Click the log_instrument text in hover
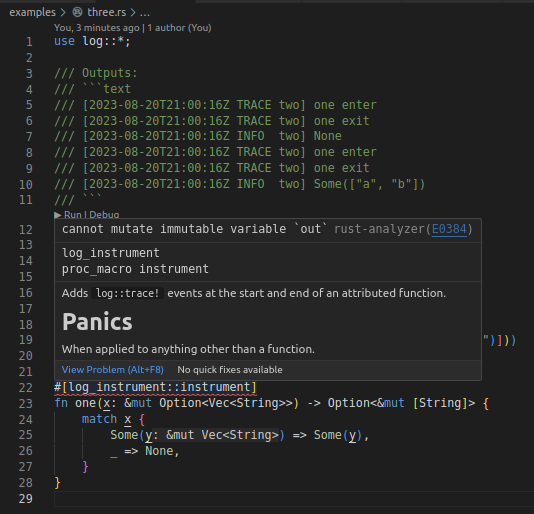This screenshot has height=514, width=534. point(111,253)
